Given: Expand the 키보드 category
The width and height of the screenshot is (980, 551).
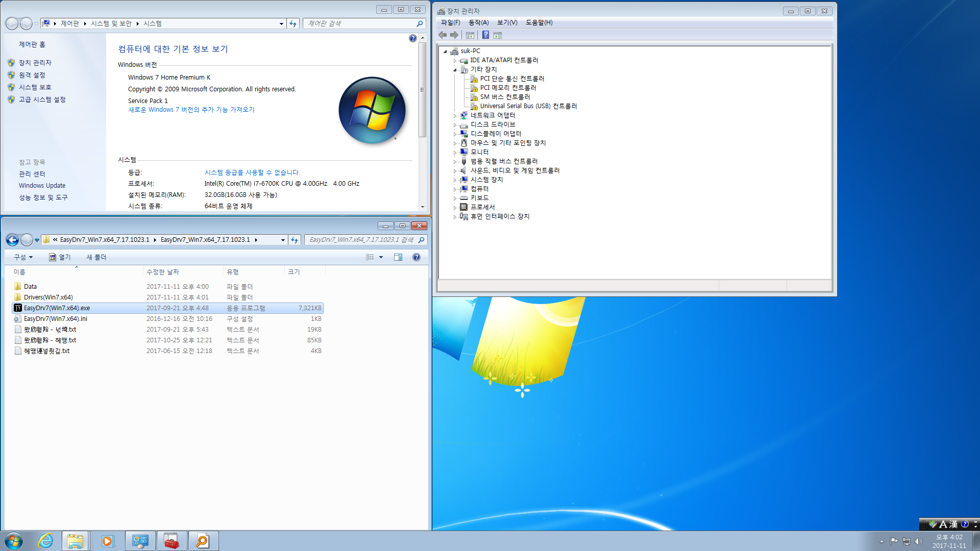Looking at the screenshot, I should (455, 198).
